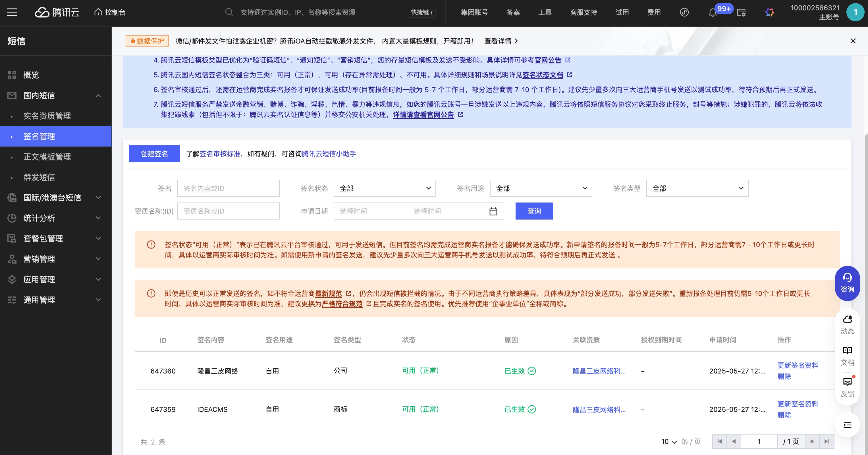Open the 文档 docs book icon
This screenshot has height=455, width=868.
point(847,356)
